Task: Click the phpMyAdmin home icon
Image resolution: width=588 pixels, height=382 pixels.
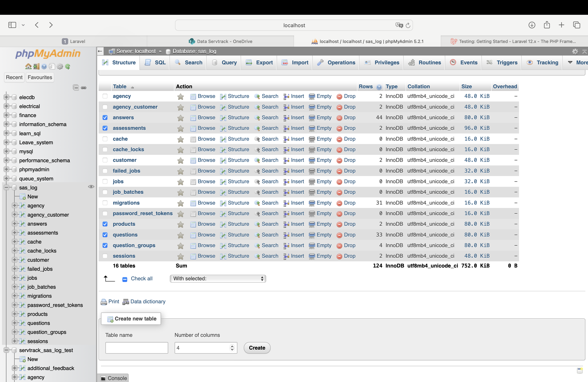Action: [x=28, y=67]
